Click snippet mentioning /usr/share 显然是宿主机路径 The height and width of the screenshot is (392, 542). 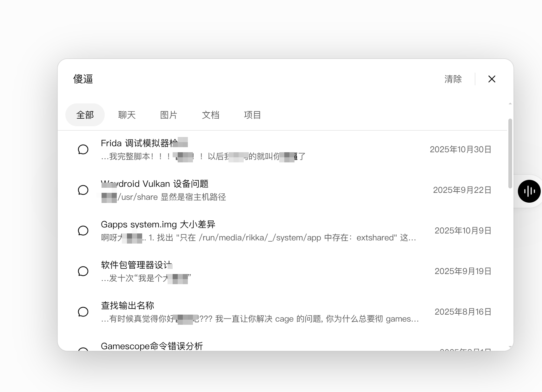click(163, 197)
